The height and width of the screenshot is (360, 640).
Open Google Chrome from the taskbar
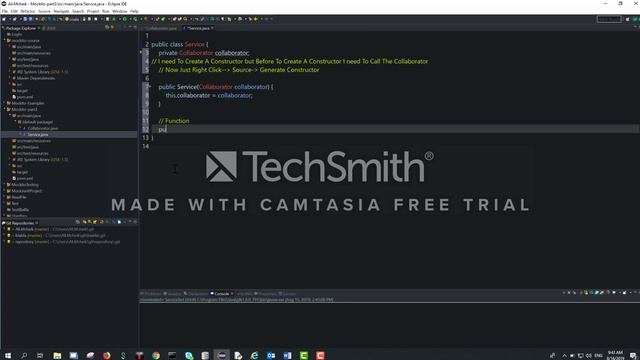[x=156, y=356]
